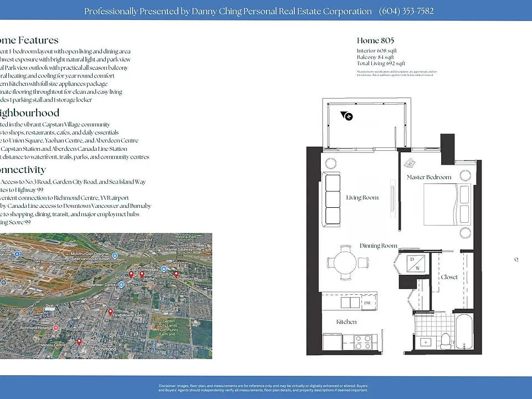Click the red Highway 99 map pin
This screenshot has height=399, width=532.
(176, 274)
